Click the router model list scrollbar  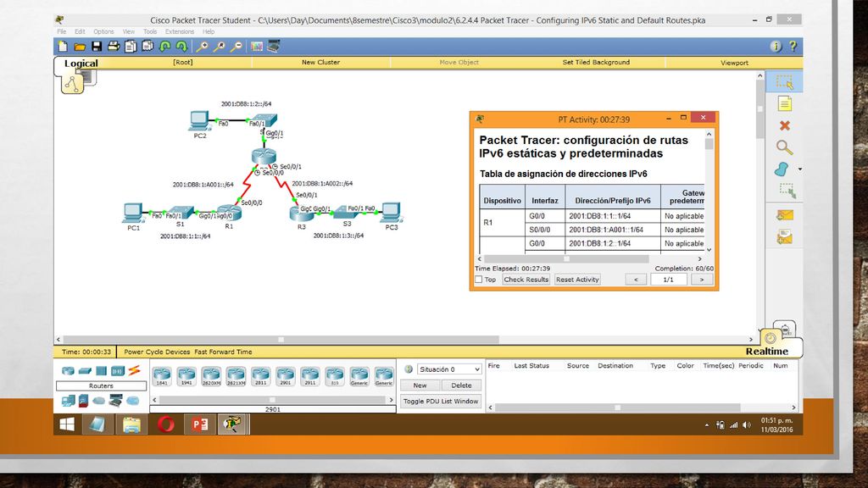click(x=272, y=400)
